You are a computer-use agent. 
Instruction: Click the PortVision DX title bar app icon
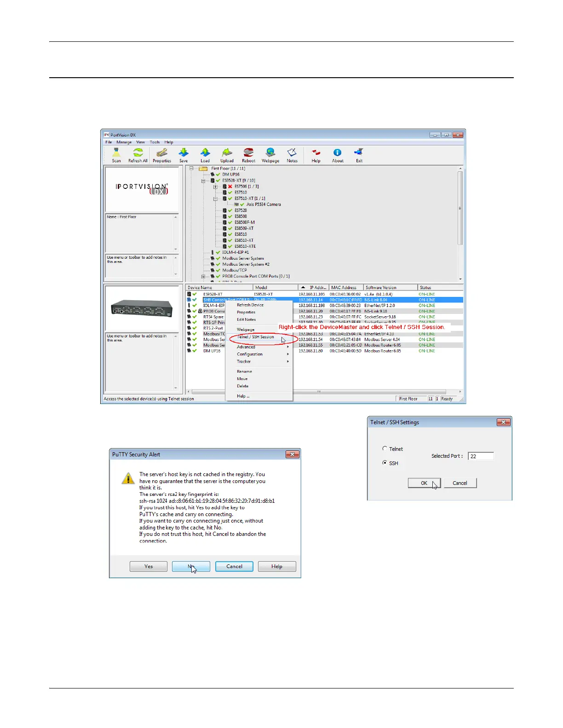(x=107, y=135)
